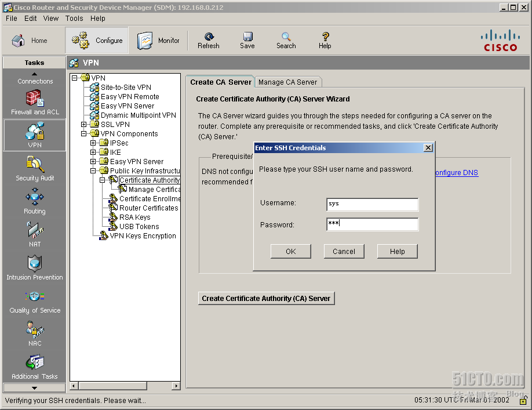This screenshot has width=532, height=410.
Task: Confirm SSH credentials with OK
Action: click(x=291, y=252)
